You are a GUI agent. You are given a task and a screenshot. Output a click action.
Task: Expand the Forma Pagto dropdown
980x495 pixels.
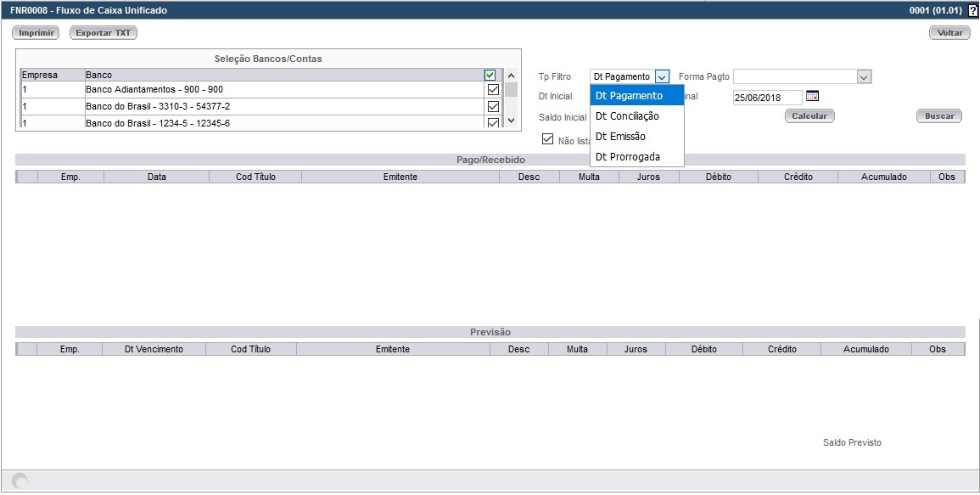click(x=864, y=76)
